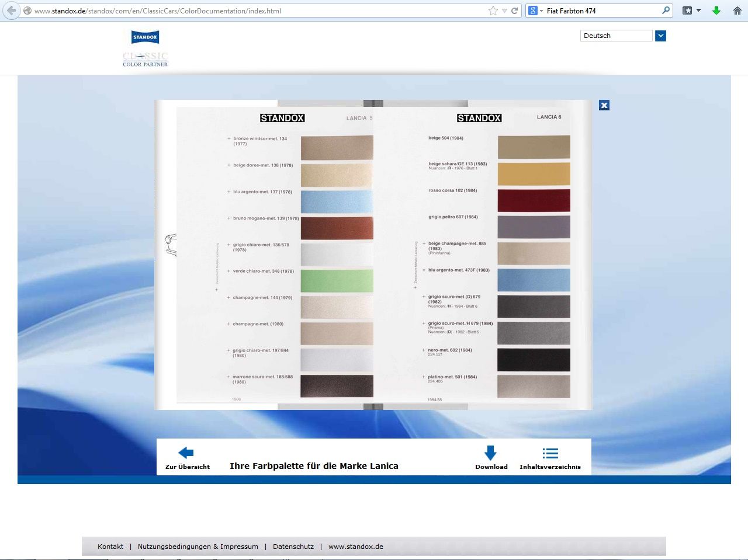Open the bookmarks menu icon
748x560 pixels.
[x=691, y=11]
